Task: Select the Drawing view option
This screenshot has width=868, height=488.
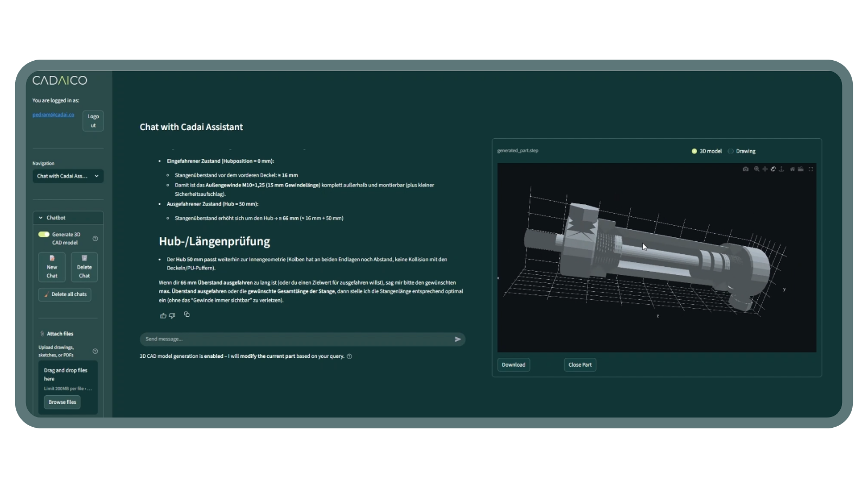Action: (x=731, y=151)
